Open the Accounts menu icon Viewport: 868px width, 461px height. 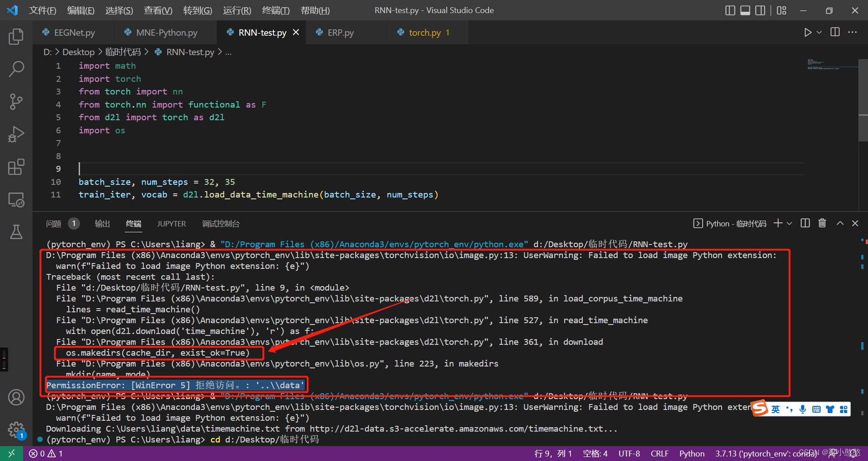pos(16,397)
